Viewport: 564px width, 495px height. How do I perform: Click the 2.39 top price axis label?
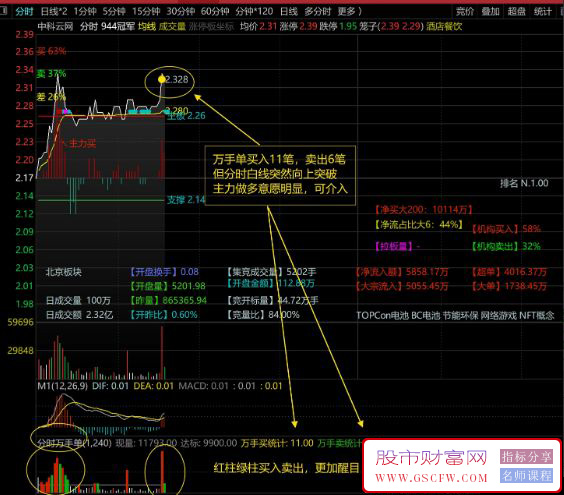(24, 35)
